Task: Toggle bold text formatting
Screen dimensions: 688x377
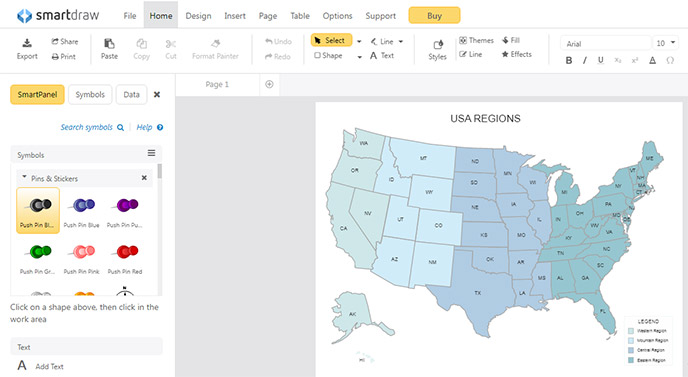Action: 569,61
